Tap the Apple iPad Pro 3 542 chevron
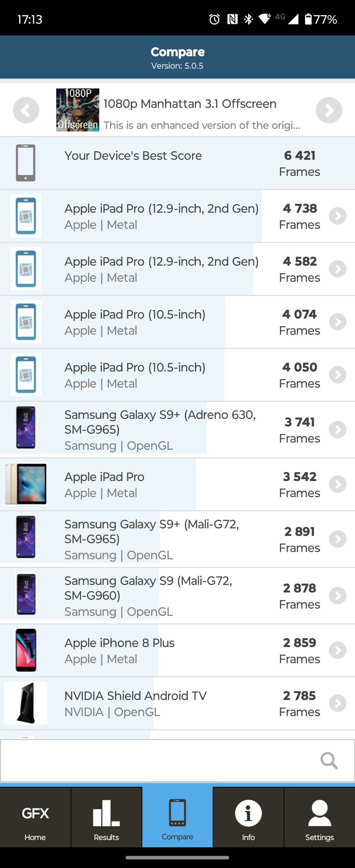 tap(338, 484)
